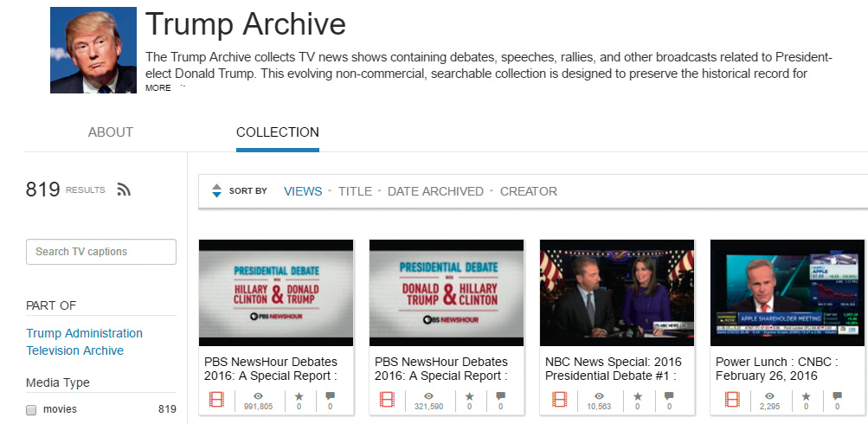Open Power Lunch : CNBC : February 26, 2016 title

coord(776,369)
